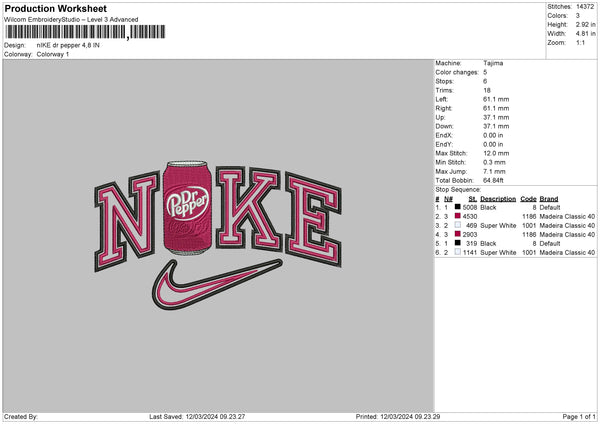The height and width of the screenshot is (424, 600).
Task: Click the Min Stitch value 0.3 mm
Action: (494, 162)
